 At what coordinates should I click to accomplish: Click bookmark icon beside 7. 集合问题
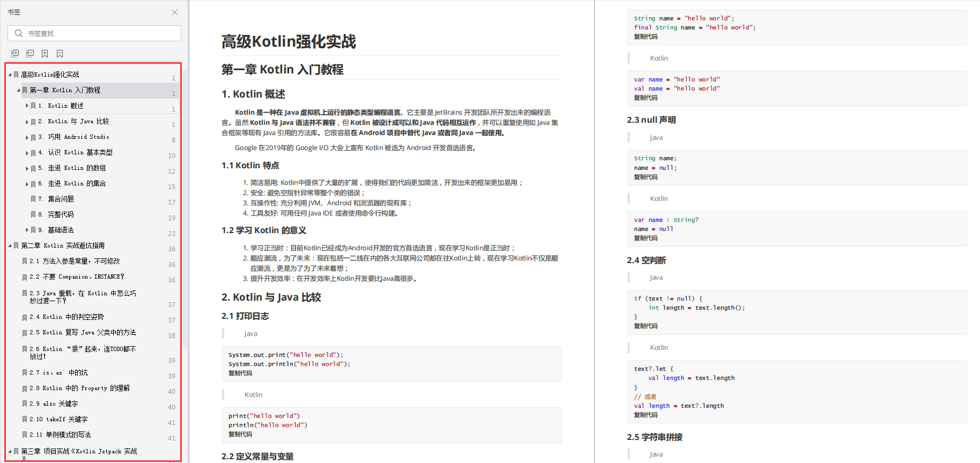pyautogui.click(x=33, y=199)
